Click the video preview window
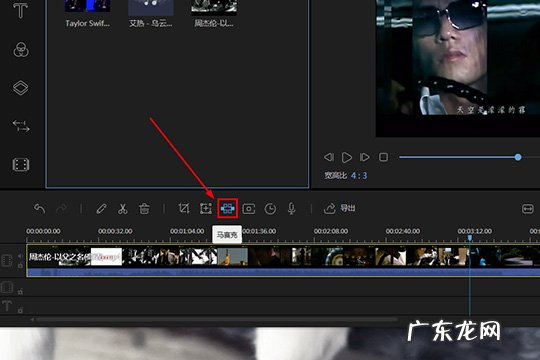This screenshot has width=540, height=360. point(458,68)
